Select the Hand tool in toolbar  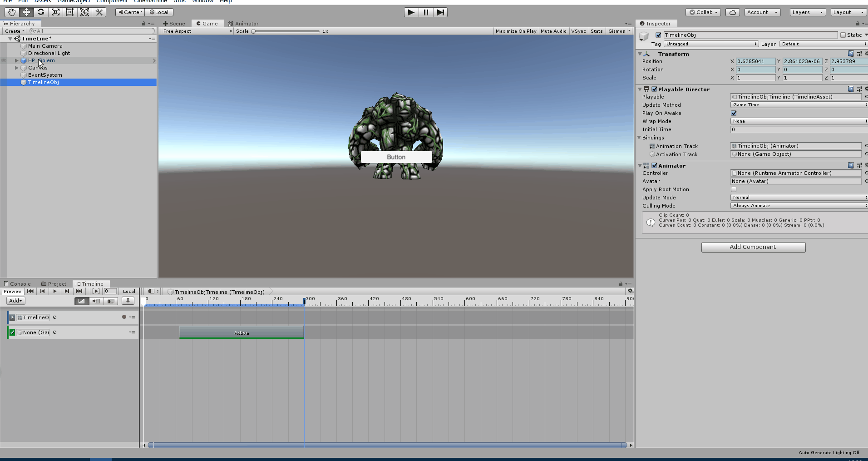point(12,12)
